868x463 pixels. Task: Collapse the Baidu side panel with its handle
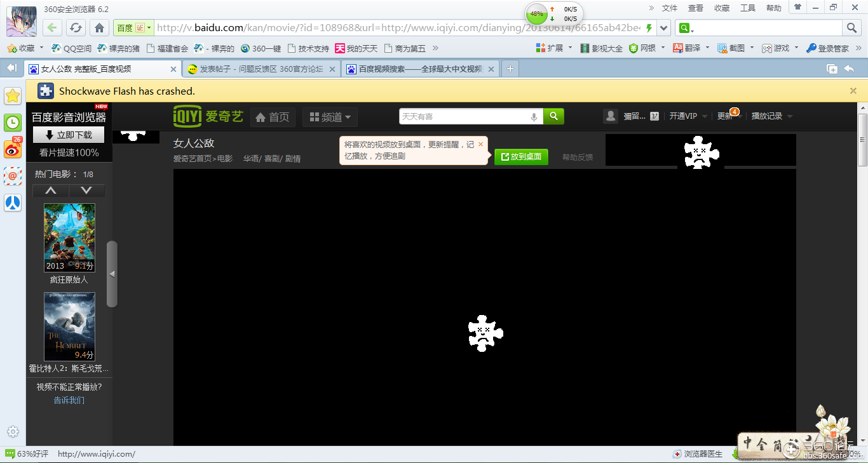click(112, 274)
